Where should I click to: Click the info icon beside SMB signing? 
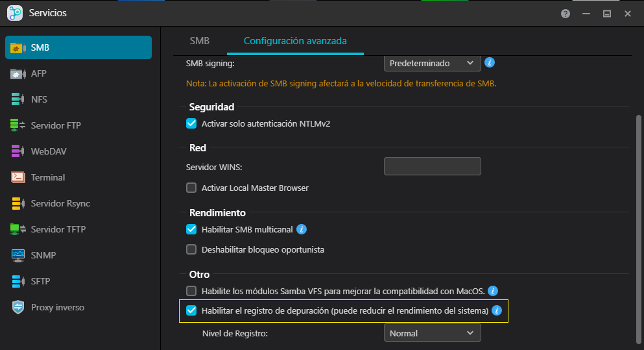[x=490, y=63]
